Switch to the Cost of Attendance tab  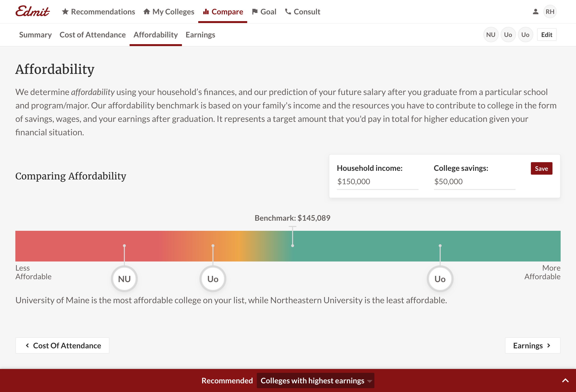pyautogui.click(x=92, y=35)
